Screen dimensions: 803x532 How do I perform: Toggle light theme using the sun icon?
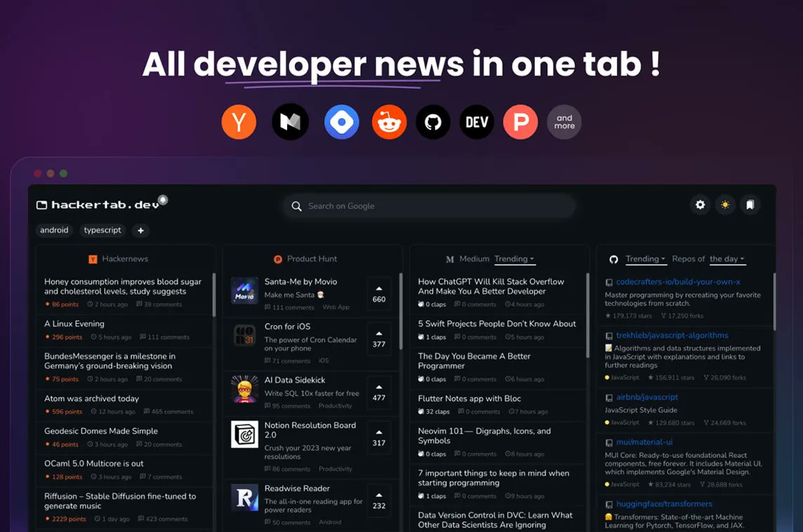[725, 205]
